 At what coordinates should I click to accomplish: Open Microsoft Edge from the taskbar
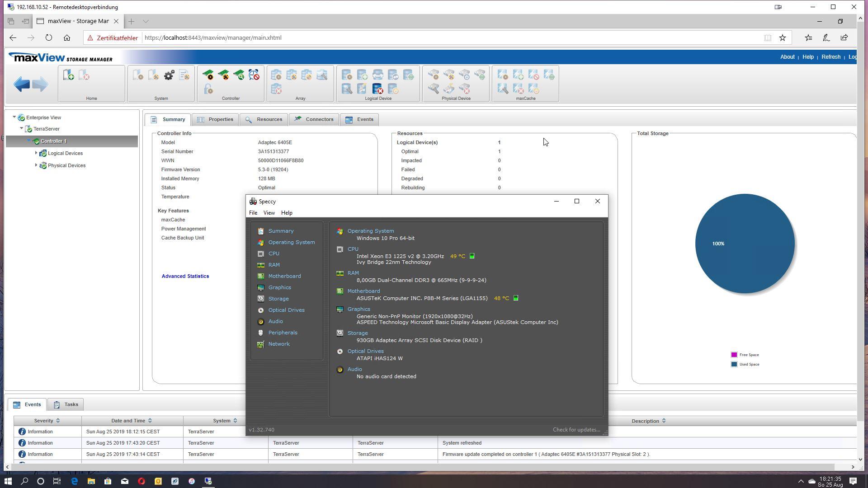(x=74, y=481)
